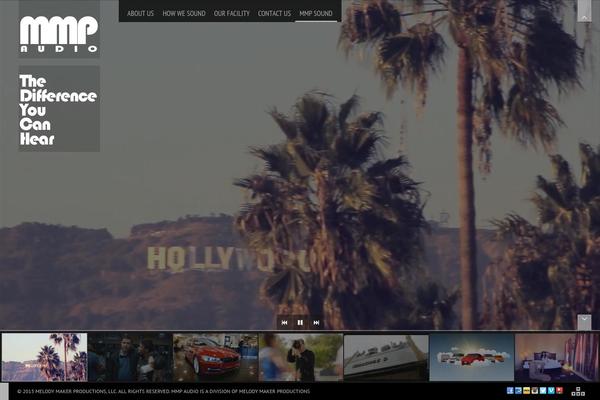Click 'The Difference You Can Hear' tagline box

[x=59, y=108]
